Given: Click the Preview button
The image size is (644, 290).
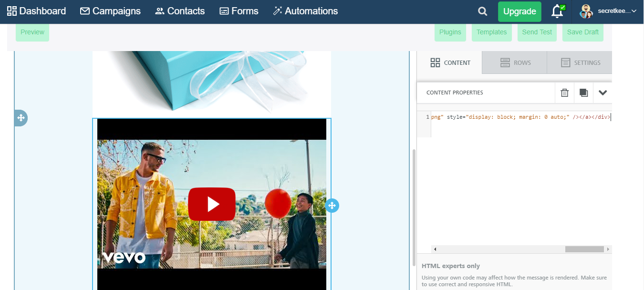Looking at the screenshot, I should pos(32,32).
